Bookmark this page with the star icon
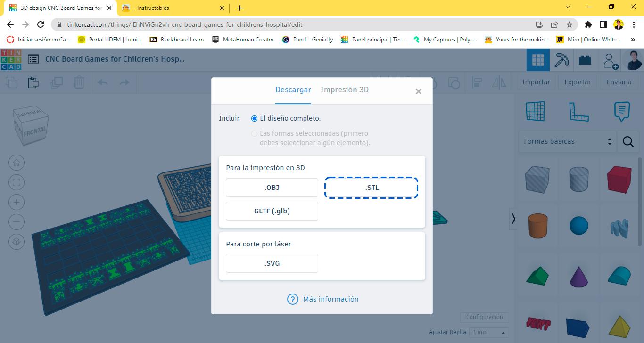The width and height of the screenshot is (644, 343). [570, 24]
